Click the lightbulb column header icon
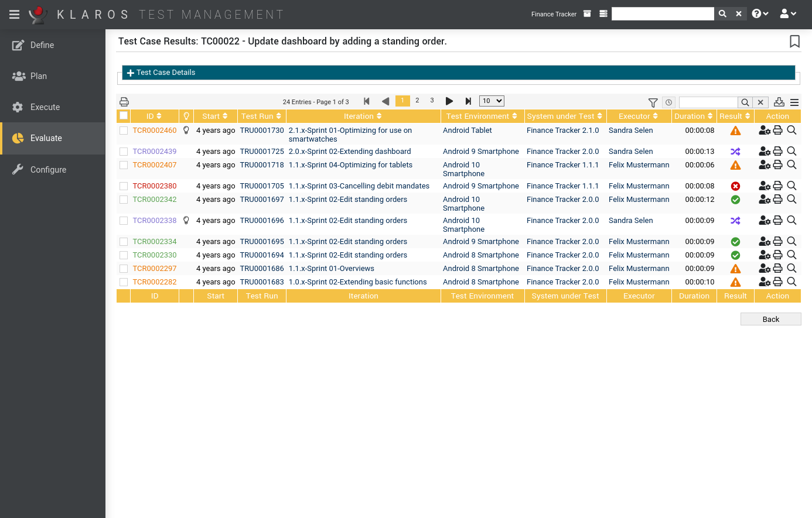This screenshot has height=518, width=812. pos(186,116)
